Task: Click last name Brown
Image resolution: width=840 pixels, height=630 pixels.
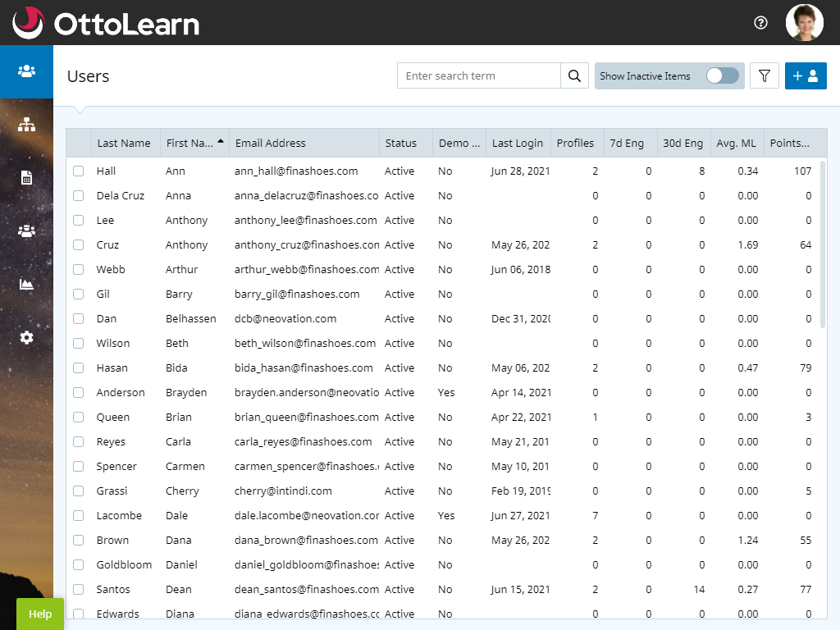Action: click(112, 541)
